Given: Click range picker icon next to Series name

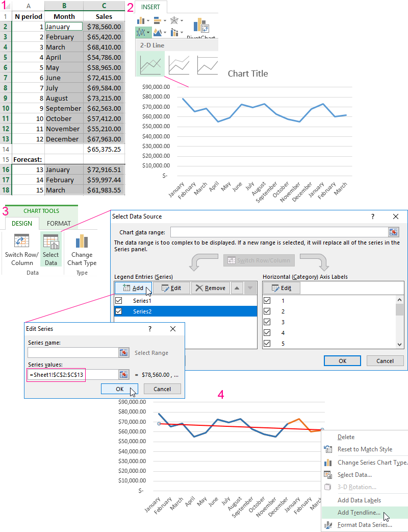Looking at the screenshot, I should tap(124, 353).
